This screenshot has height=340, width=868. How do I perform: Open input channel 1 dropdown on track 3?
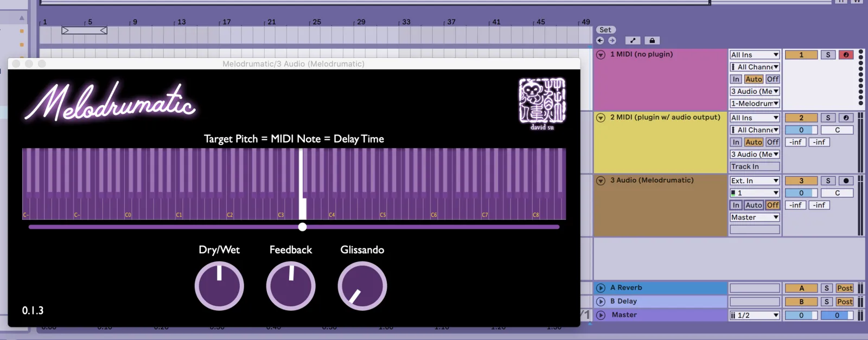coord(755,193)
